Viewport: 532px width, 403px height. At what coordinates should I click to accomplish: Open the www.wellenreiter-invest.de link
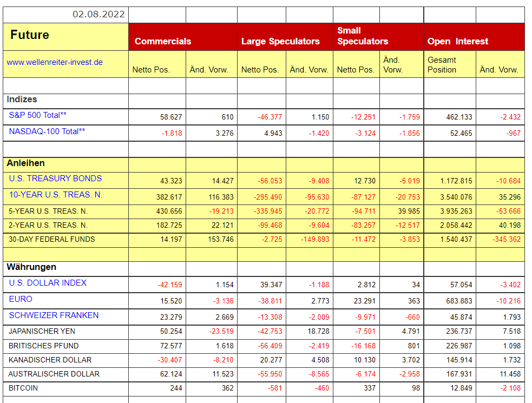pyautogui.click(x=55, y=62)
